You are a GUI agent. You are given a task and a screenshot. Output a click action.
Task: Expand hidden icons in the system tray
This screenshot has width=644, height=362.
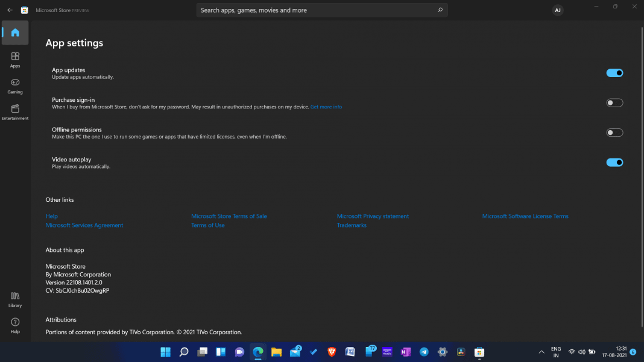pyautogui.click(x=541, y=352)
